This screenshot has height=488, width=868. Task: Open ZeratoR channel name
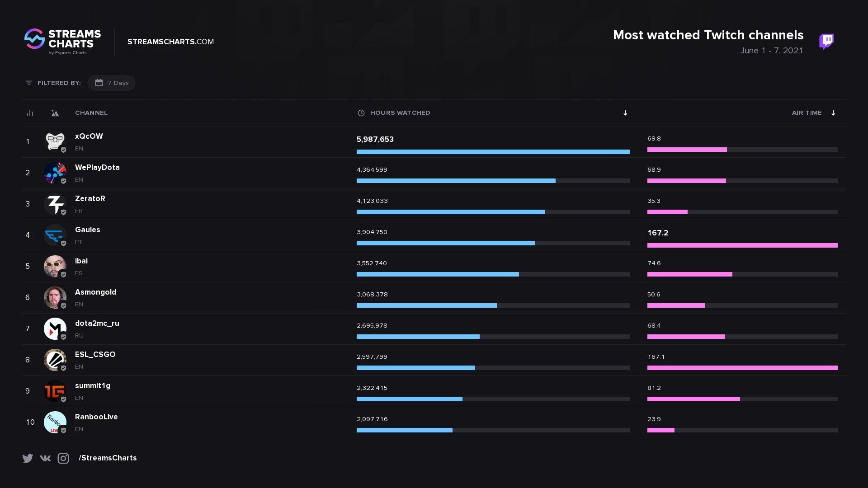click(x=90, y=198)
